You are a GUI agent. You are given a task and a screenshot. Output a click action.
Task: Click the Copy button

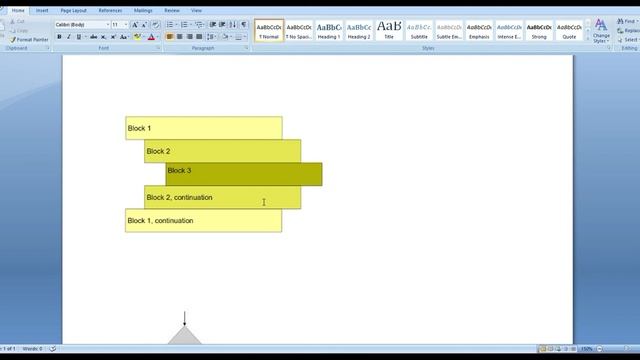(19, 31)
